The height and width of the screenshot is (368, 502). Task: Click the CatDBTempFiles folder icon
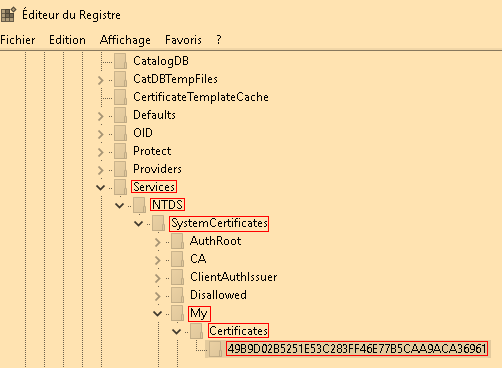click(120, 79)
